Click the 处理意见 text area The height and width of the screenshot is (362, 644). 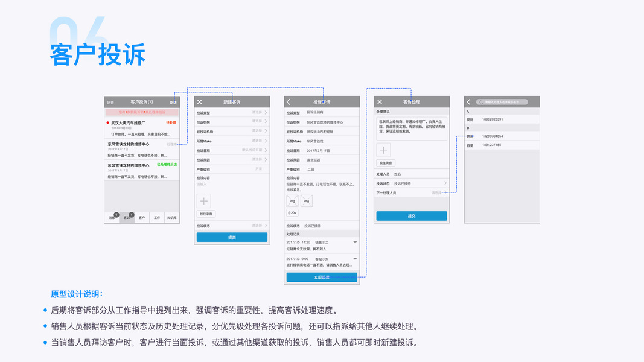pos(412,129)
